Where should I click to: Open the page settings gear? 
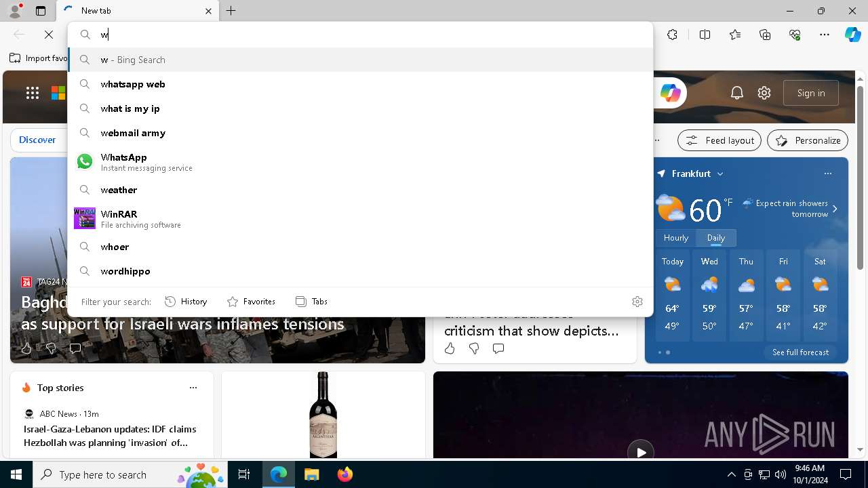[x=764, y=93]
